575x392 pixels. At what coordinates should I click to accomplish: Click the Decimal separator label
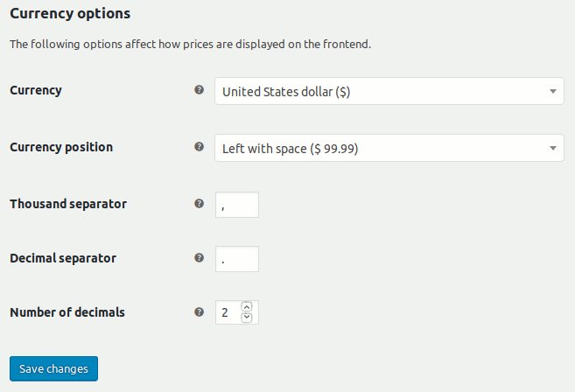63,258
